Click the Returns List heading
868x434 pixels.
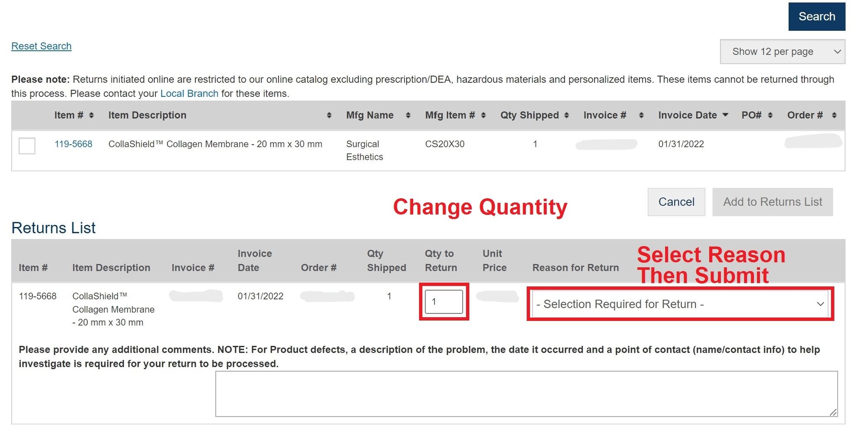coord(53,228)
